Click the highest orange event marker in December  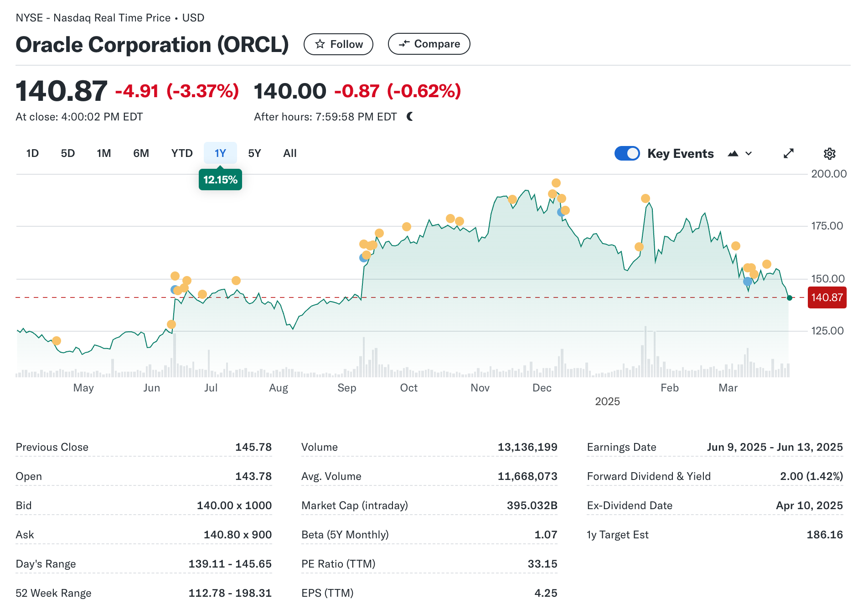(x=556, y=183)
